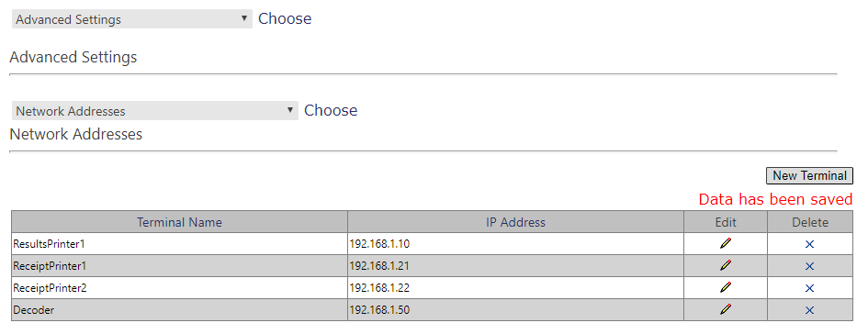This screenshot has height=334, width=868.
Task: Delete the ReceiptPrinter1 terminal
Action: coord(809,266)
